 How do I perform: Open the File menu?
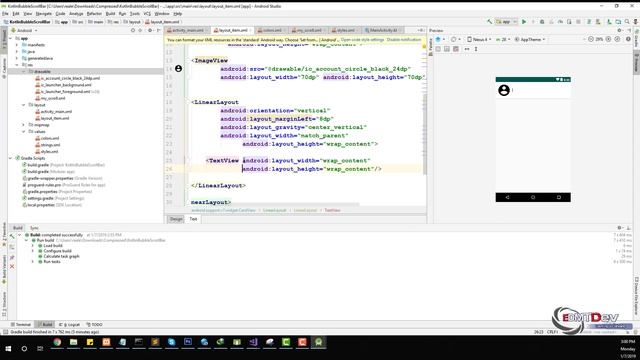5,13
